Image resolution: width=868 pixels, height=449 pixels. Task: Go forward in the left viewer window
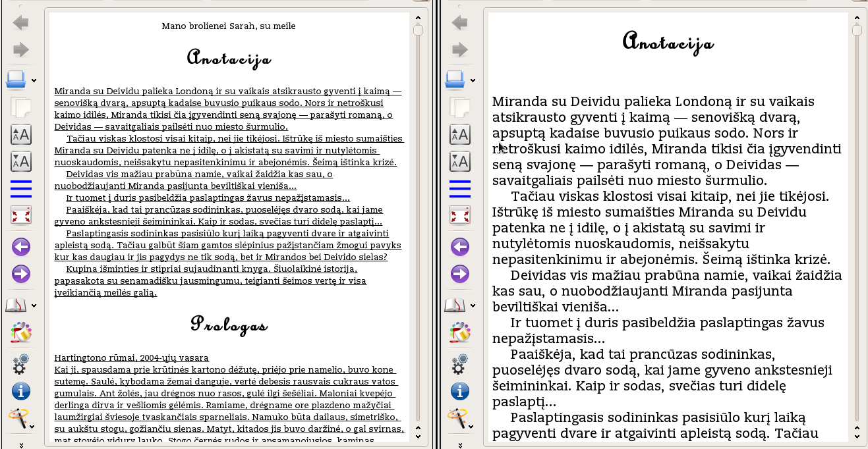[x=21, y=50]
